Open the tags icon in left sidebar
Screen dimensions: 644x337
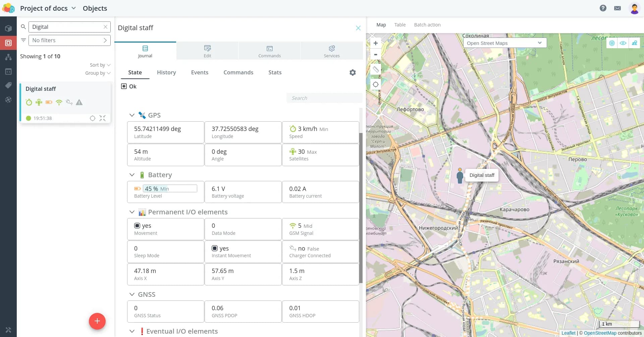coord(8,85)
